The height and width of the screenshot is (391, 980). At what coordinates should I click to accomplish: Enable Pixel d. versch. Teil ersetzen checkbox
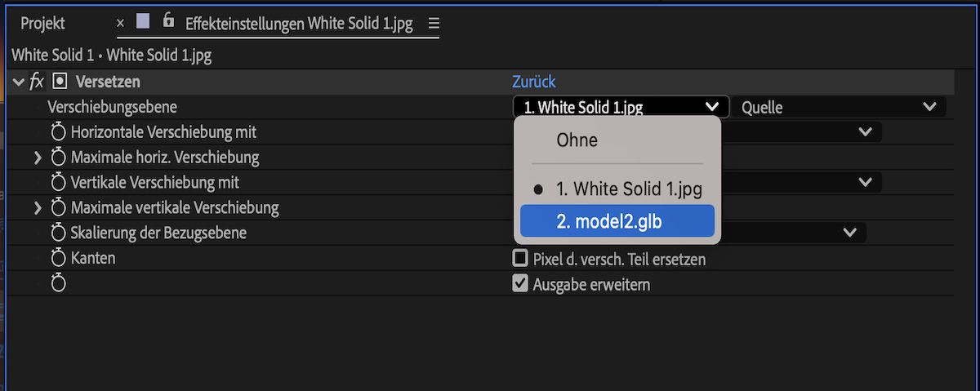(x=520, y=259)
